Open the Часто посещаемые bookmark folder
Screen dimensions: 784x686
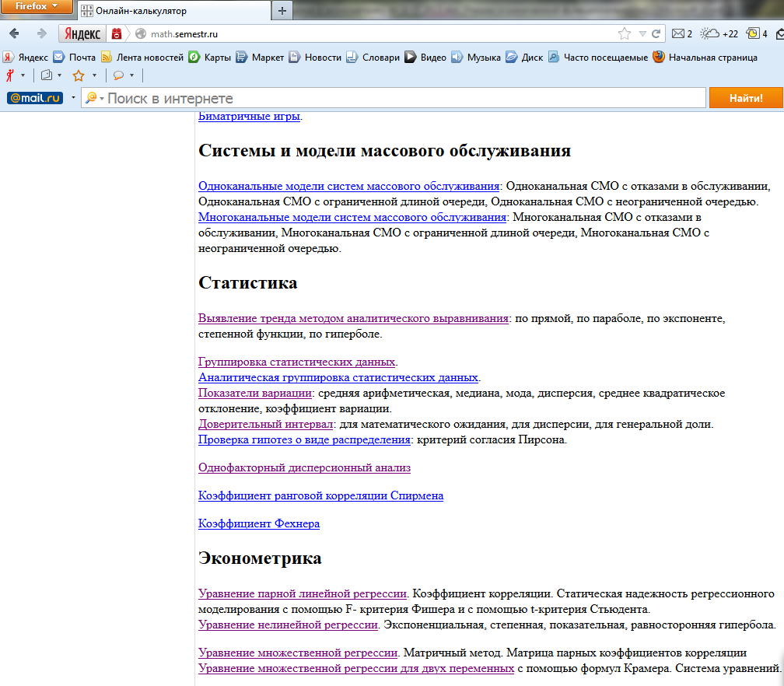coord(598,58)
